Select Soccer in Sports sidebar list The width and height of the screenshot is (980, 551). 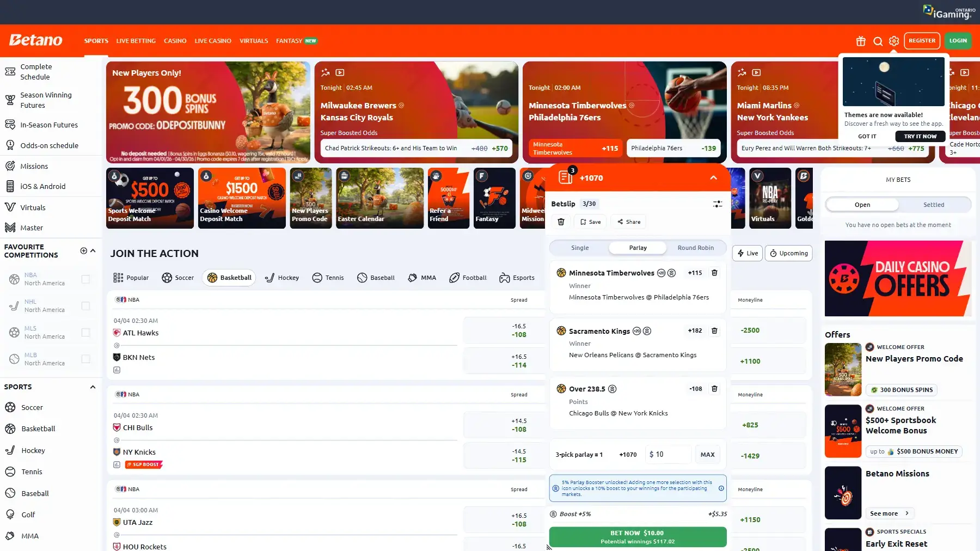point(51,407)
